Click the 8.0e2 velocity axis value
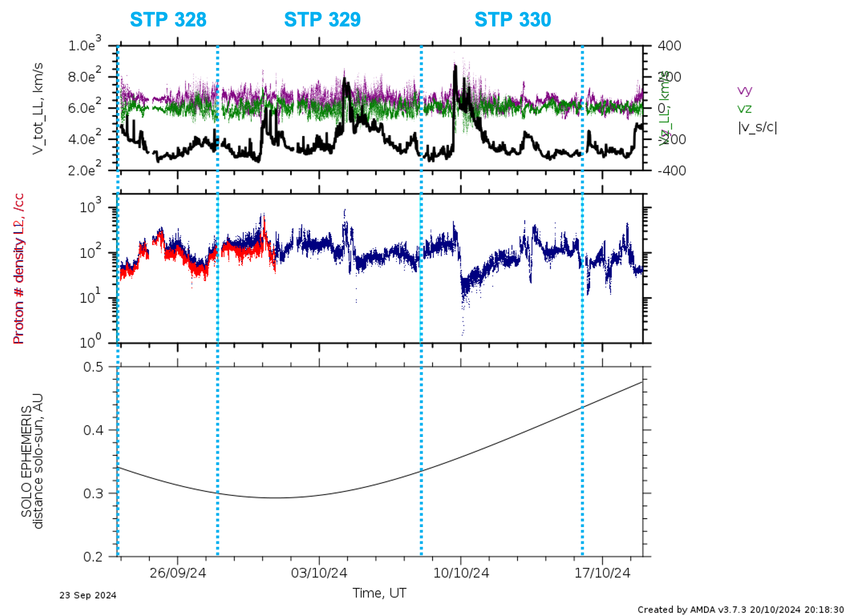This screenshot has width=845, height=616. [85, 75]
